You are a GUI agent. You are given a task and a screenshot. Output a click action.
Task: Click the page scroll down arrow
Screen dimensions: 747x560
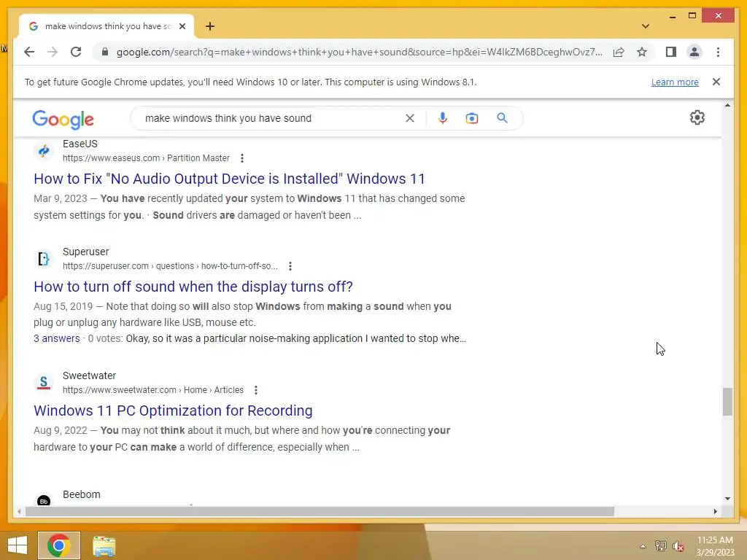tap(727, 499)
